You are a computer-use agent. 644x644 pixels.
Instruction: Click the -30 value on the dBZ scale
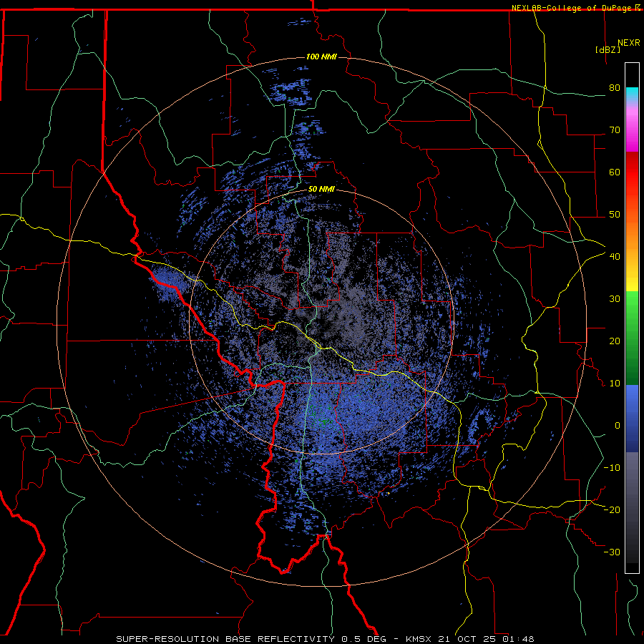(612, 552)
